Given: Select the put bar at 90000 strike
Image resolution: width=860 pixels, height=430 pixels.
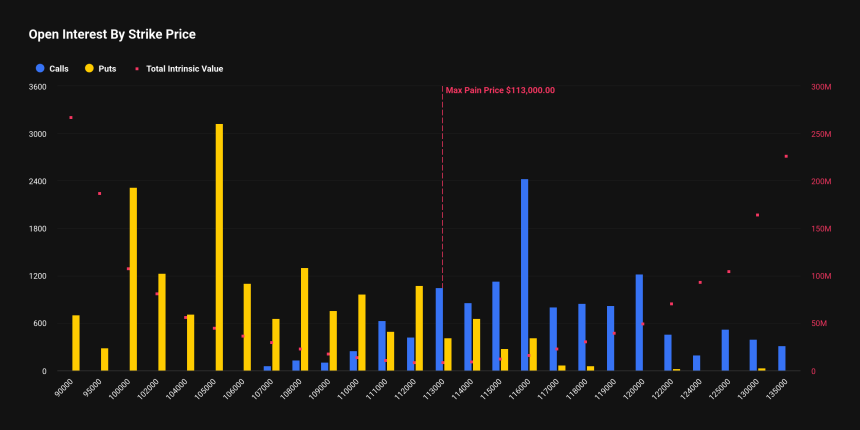Looking at the screenshot, I should 76,343.
